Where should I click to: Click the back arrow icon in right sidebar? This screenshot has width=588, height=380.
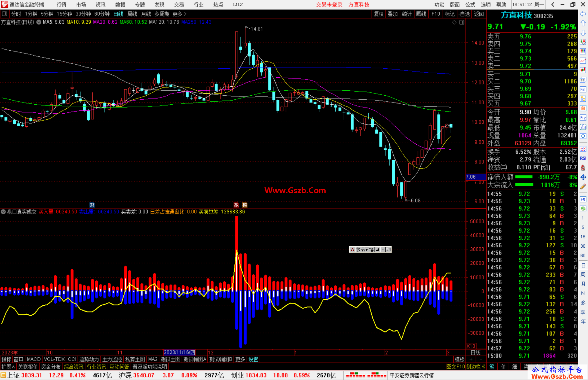[583, 14]
